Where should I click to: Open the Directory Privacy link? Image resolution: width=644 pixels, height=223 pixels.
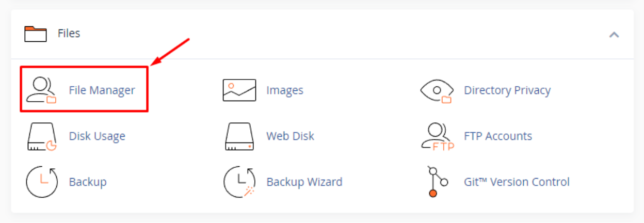(507, 90)
